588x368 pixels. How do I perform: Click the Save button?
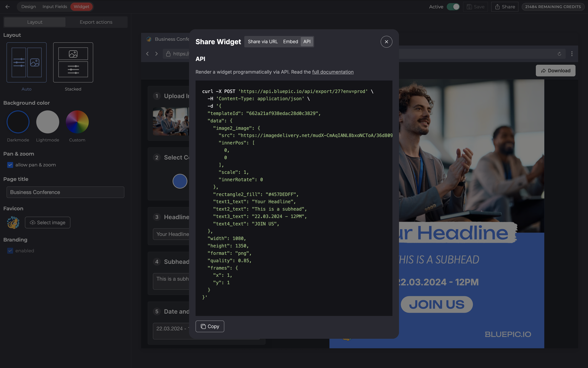(475, 7)
